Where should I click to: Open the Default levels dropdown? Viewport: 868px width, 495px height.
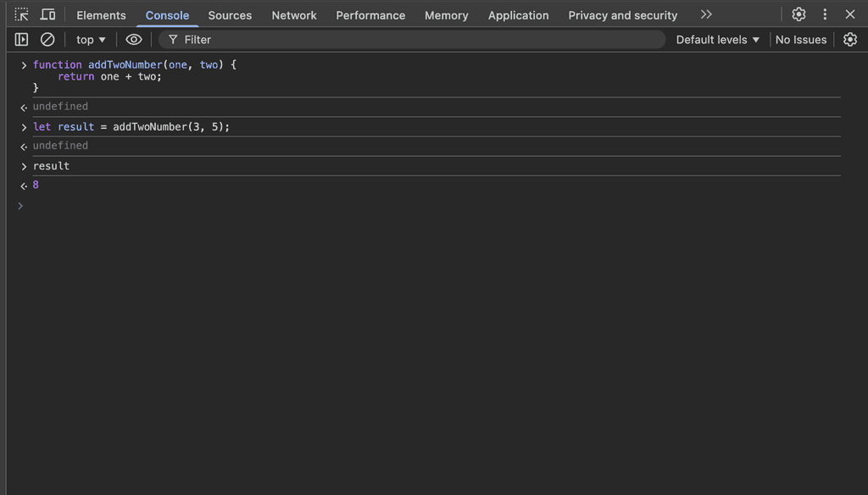pyautogui.click(x=717, y=40)
